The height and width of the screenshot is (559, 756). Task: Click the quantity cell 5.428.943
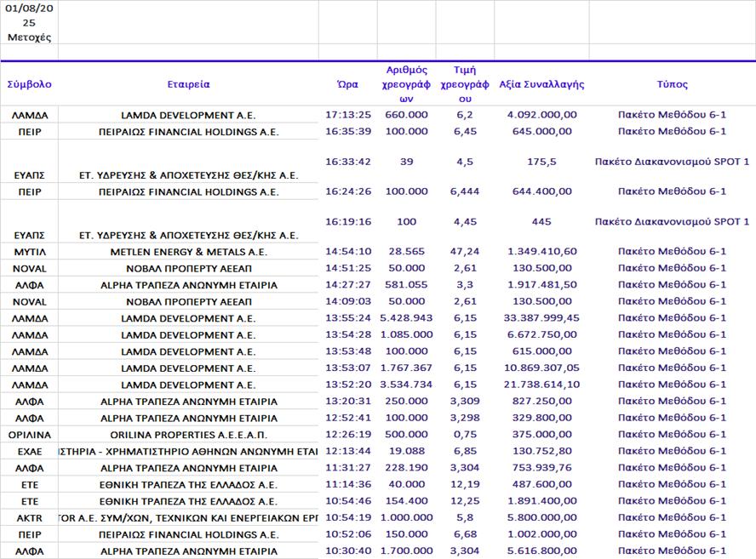coord(406,318)
